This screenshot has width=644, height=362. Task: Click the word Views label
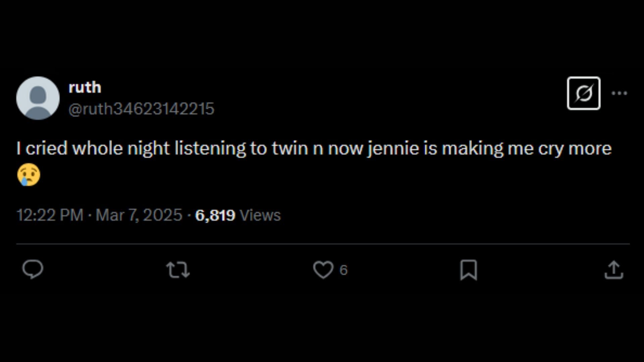pyautogui.click(x=260, y=215)
